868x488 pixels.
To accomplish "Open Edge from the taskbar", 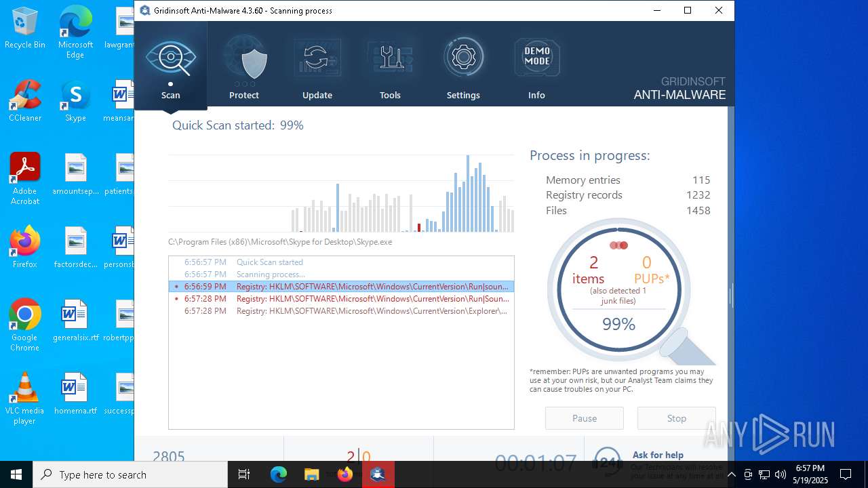I will tap(279, 474).
